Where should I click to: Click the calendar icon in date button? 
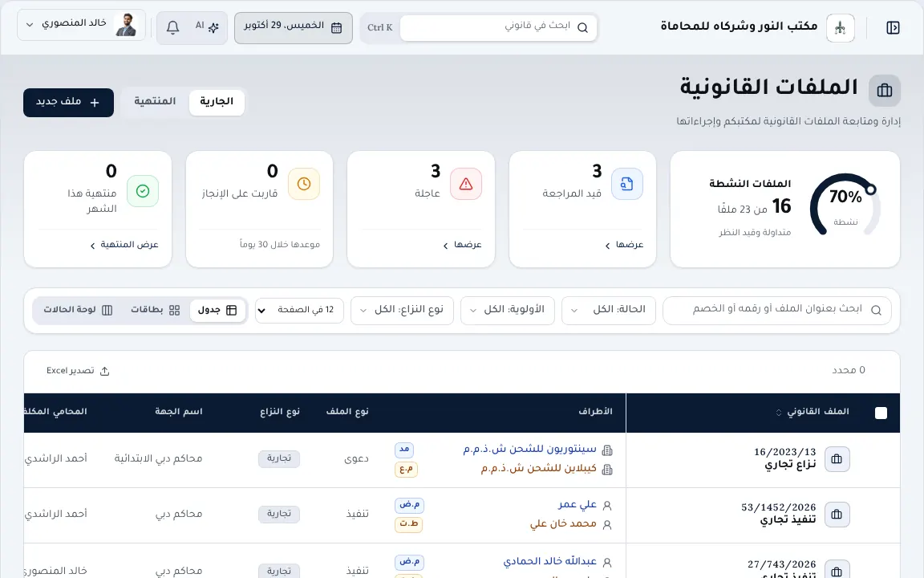[337, 28]
